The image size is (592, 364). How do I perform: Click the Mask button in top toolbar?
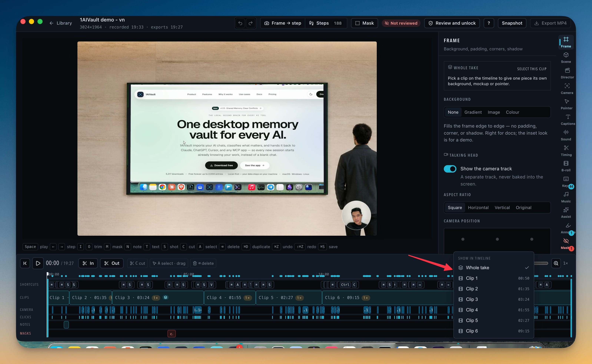pos(364,23)
